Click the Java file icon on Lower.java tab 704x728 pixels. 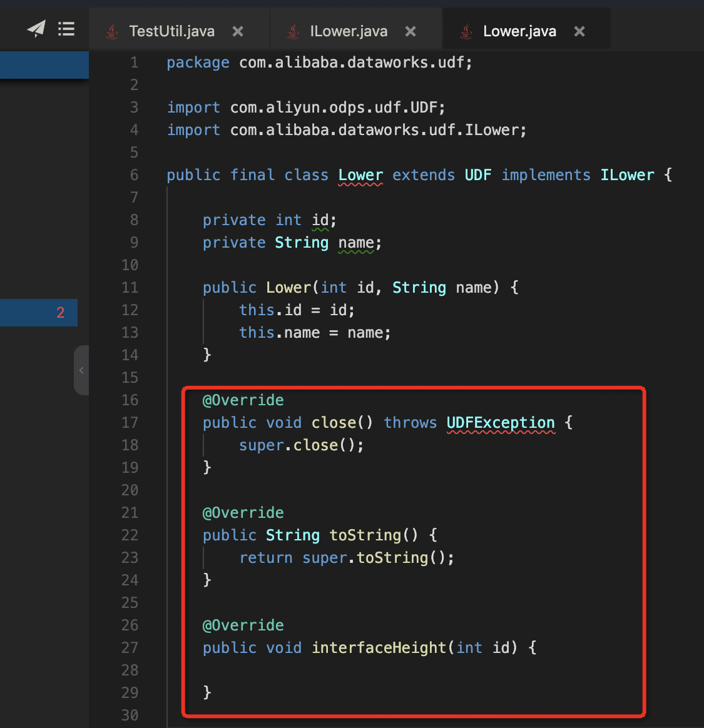(x=466, y=31)
